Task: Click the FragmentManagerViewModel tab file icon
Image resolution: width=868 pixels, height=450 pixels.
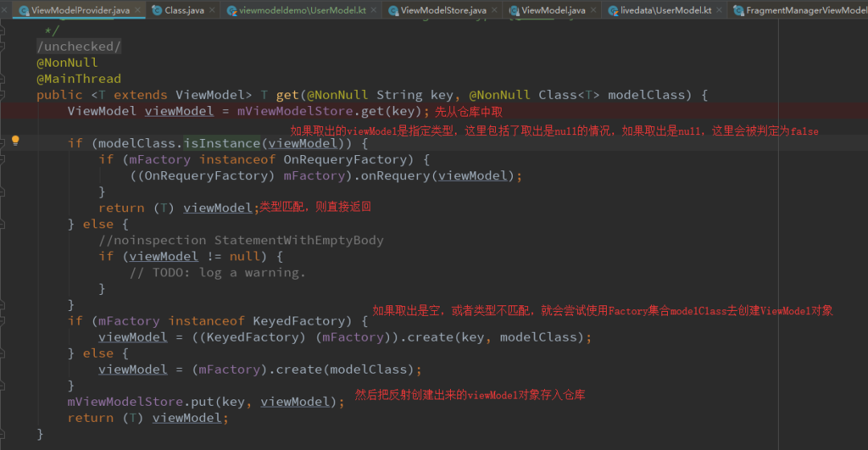Action: (738, 10)
